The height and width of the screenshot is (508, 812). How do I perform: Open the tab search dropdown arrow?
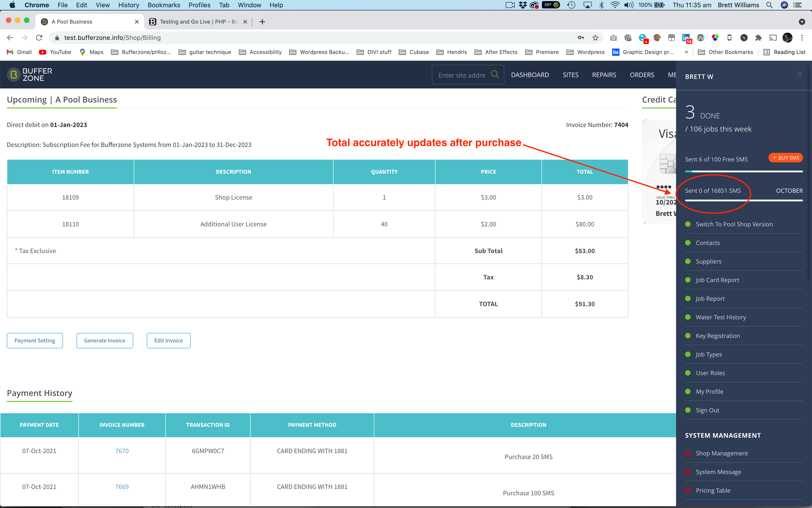pos(802,22)
